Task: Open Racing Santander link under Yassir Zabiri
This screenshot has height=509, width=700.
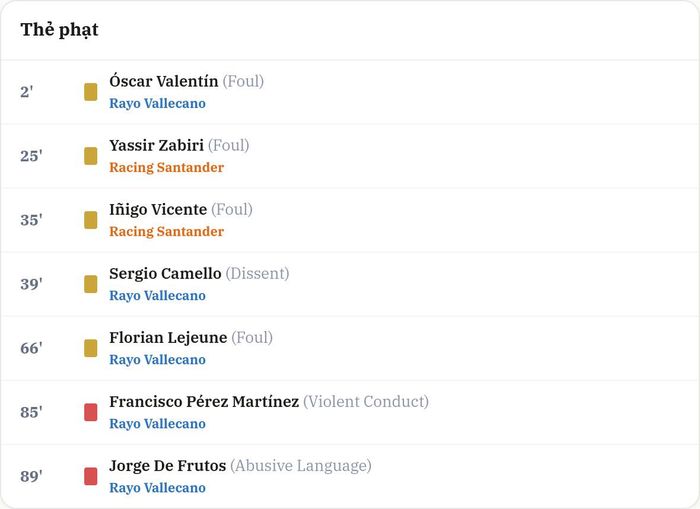Action: pos(167,167)
